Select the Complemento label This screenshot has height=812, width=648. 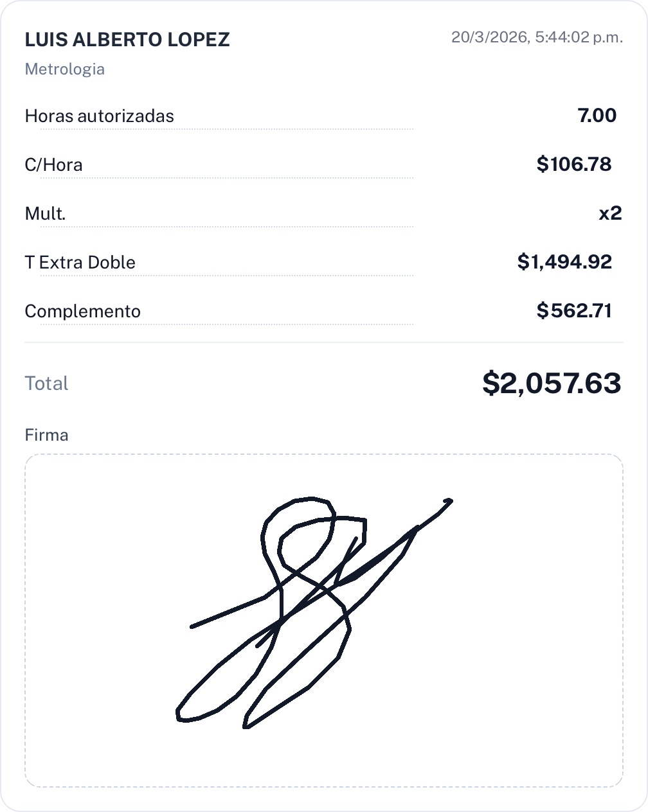pos(82,312)
